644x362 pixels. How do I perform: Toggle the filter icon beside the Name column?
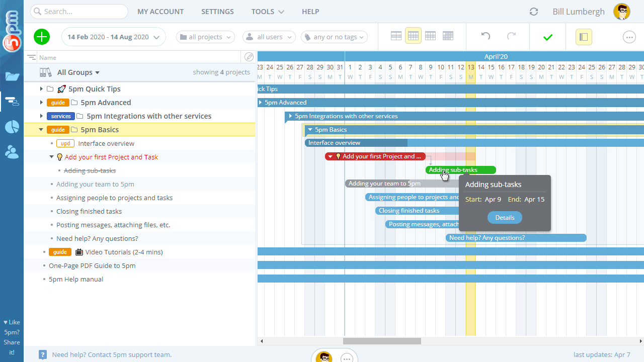31,57
